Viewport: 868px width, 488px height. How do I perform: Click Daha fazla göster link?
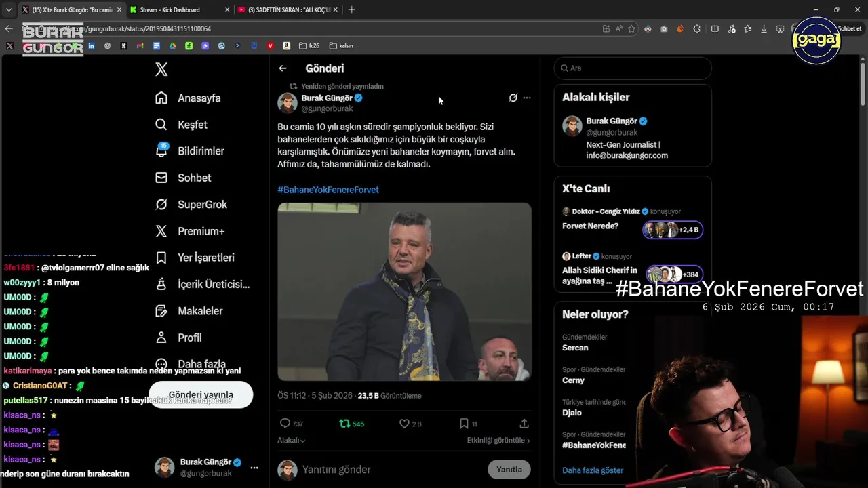tap(593, 470)
